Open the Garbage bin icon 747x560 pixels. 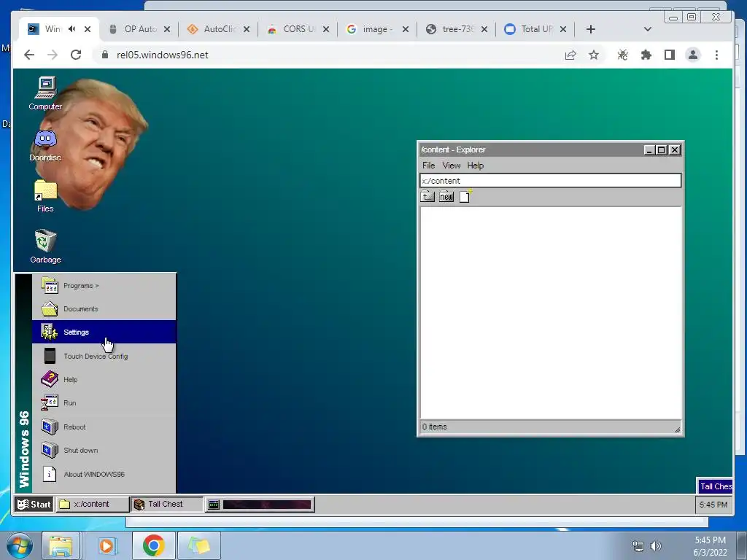(46, 246)
